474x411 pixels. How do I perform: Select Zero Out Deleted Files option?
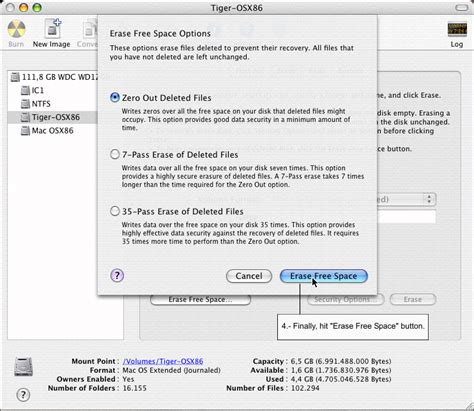[115, 98]
